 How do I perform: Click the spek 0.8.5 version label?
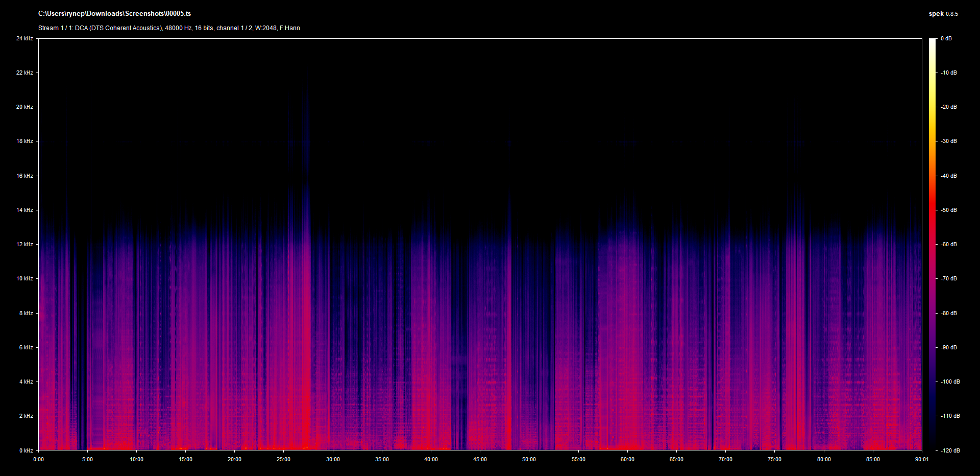pos(943,14)
